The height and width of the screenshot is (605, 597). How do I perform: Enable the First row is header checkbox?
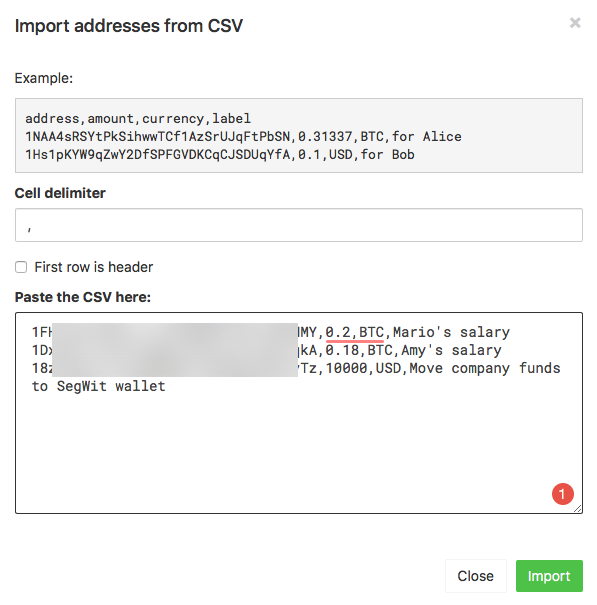pyautogui.click(x=21, y=267)
